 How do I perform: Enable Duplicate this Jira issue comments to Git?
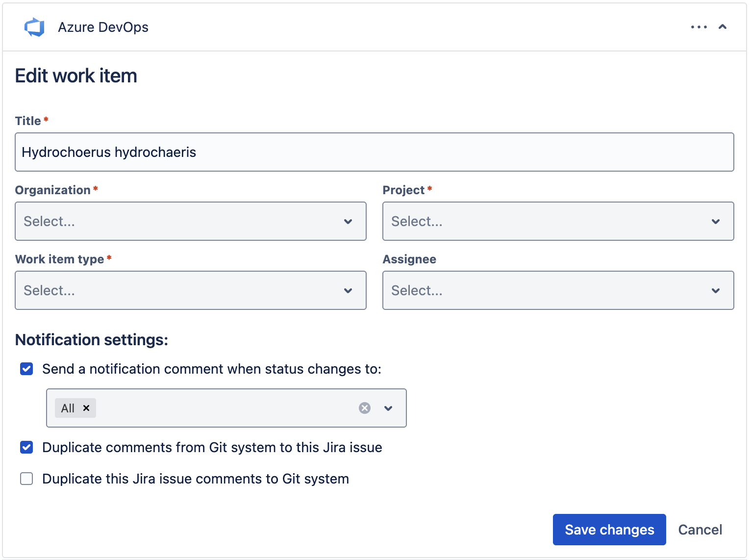coord(26,479)
